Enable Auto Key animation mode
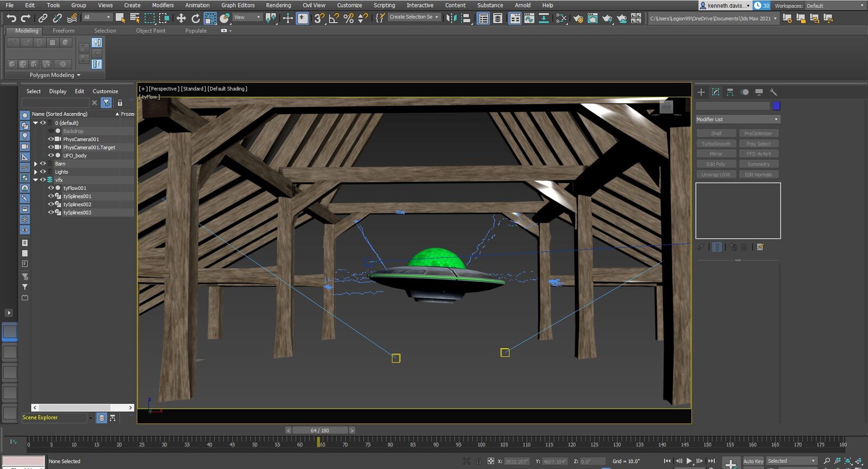Image resolution: width=868 pixels, height=469 pixels. click(753, 461)
